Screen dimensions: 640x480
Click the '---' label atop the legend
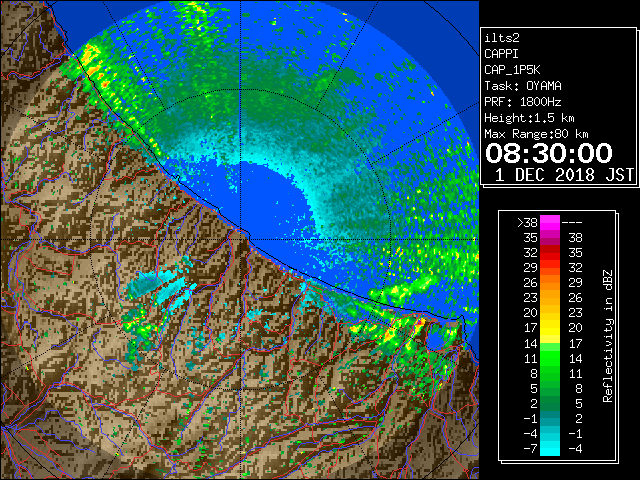click(572, 222)
